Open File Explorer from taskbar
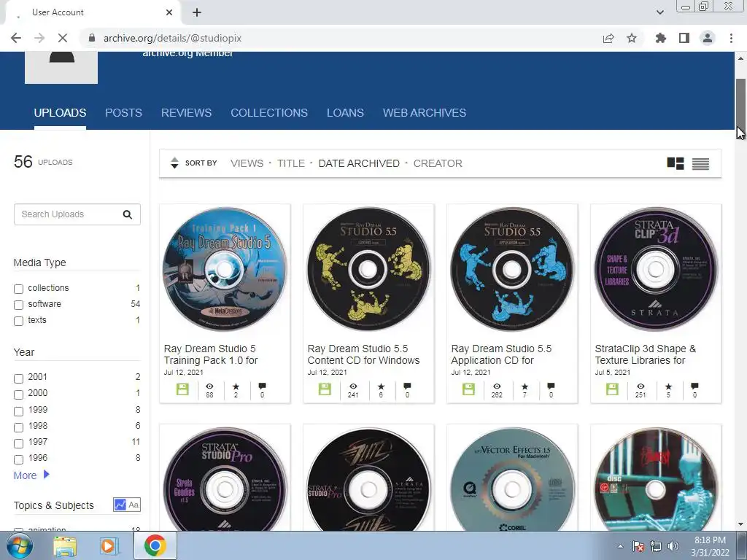Screen dimensions: 747x560 [x=65, y=545]
